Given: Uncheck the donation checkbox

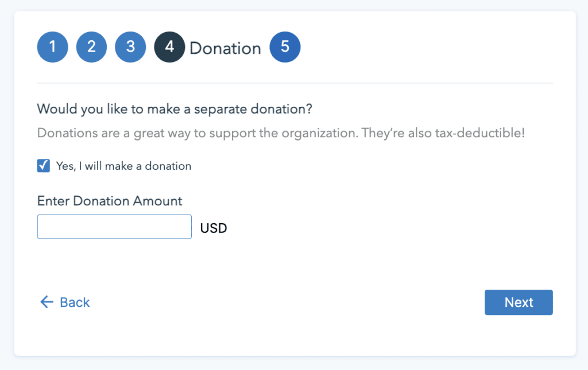Looking at the screenshot, I should click(x=44, y=166).
